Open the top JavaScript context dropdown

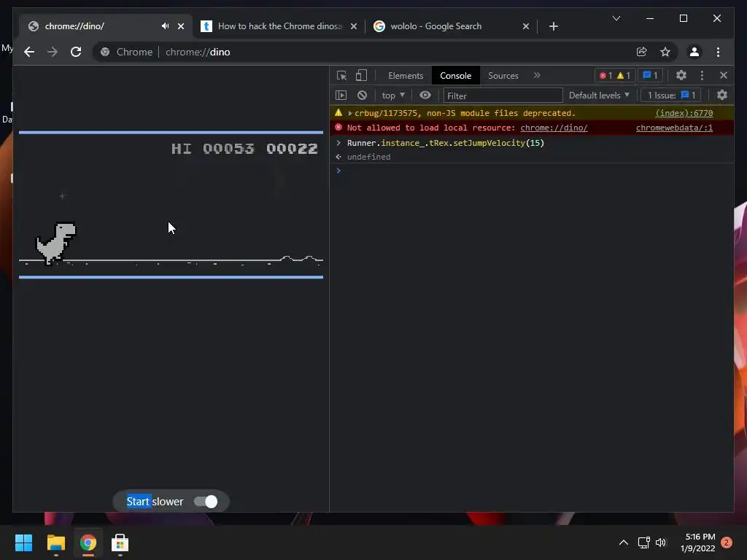click(x=393, y=96)
